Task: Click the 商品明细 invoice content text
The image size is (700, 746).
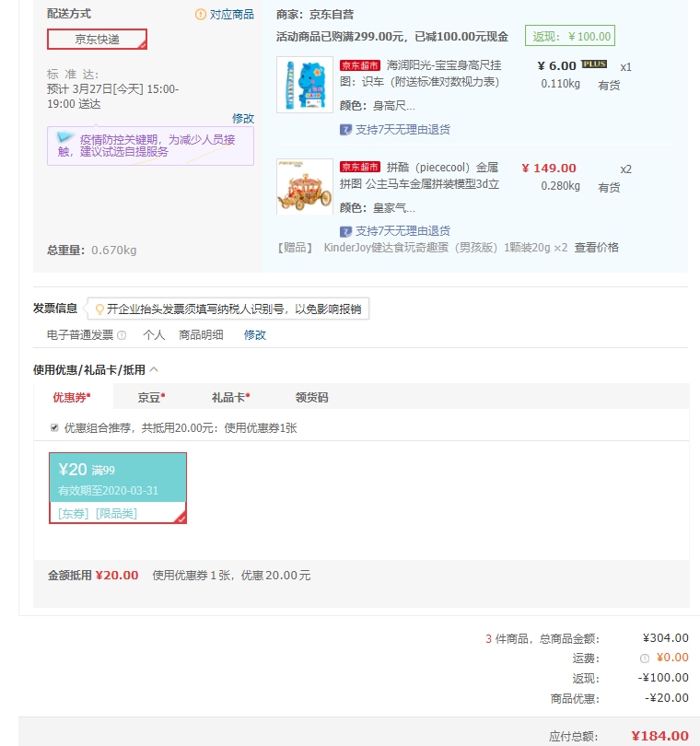Action: tap(201, 335)
